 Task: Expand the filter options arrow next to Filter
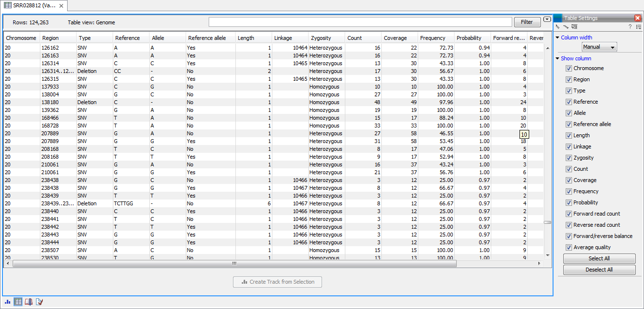pos(547,19)
